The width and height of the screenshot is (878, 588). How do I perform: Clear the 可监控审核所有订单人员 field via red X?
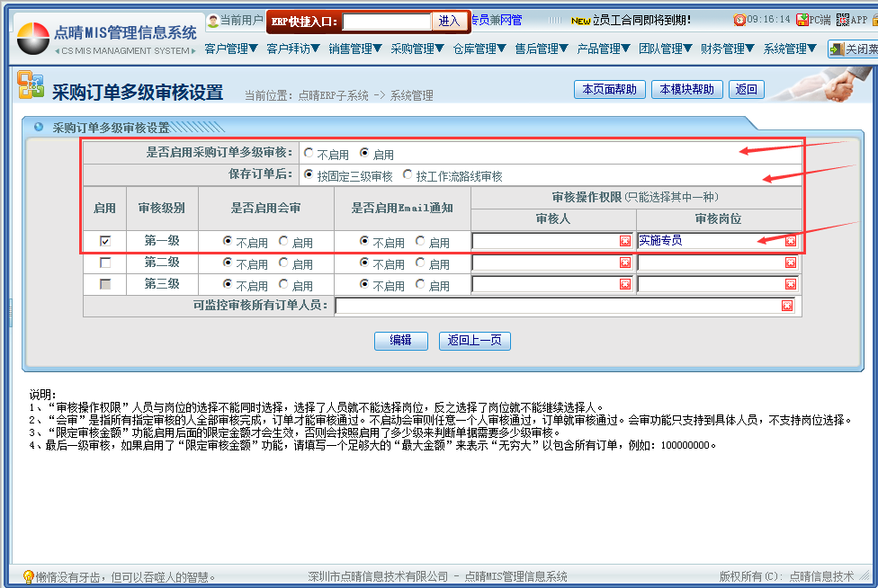786,306
